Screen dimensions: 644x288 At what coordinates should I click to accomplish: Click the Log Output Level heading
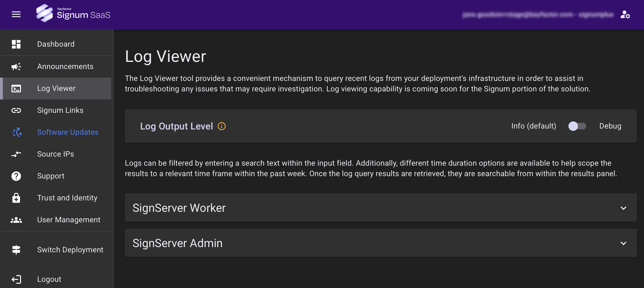pyautogui.click(x=177, y=126)
